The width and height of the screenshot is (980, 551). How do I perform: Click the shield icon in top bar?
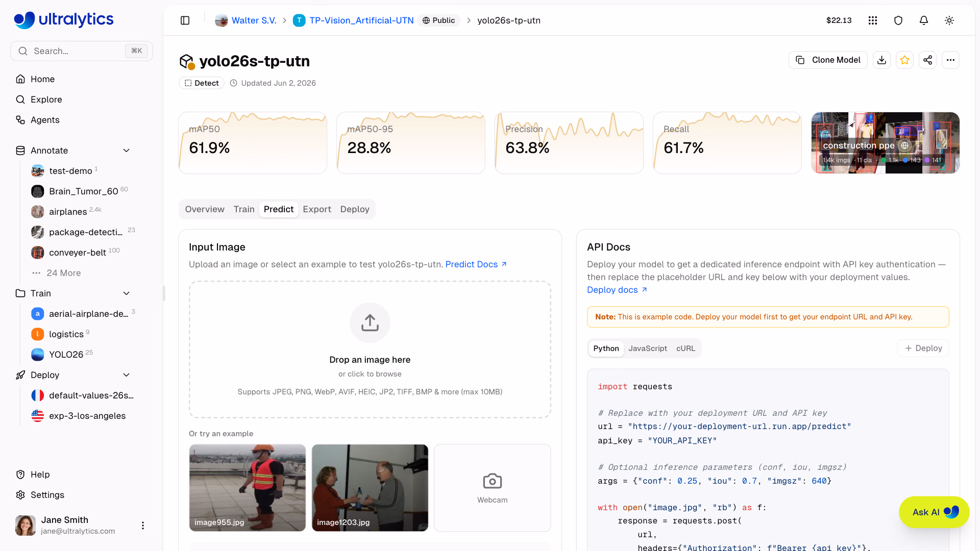(898, 20)
